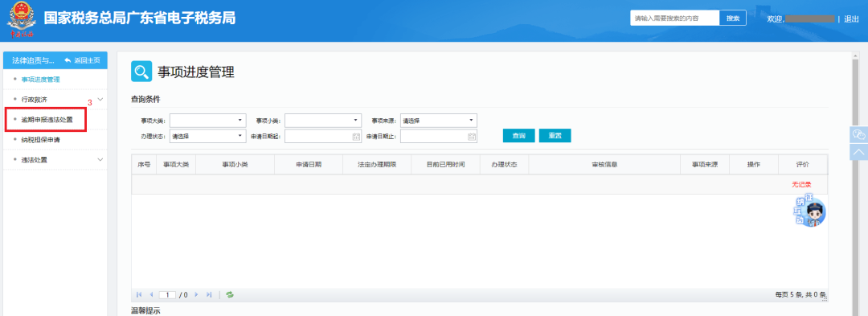Click the 查询 button
The width and height of the screenshot is (868, 316).
518,136
